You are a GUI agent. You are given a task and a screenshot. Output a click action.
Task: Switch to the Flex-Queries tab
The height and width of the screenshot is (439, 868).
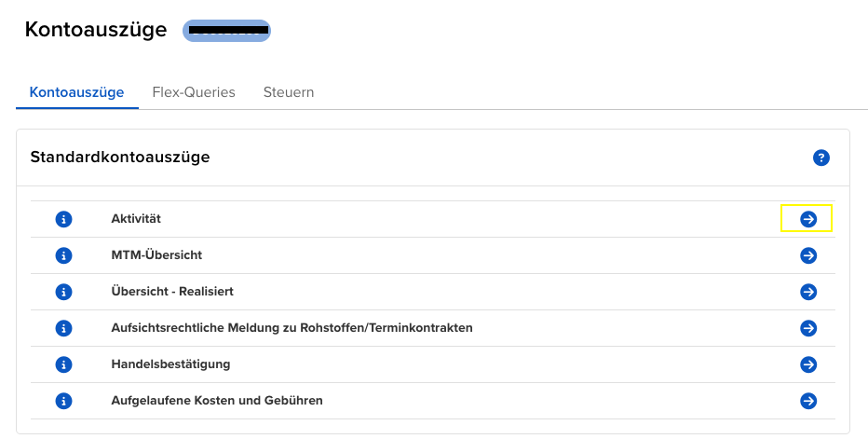pos(194,92)
